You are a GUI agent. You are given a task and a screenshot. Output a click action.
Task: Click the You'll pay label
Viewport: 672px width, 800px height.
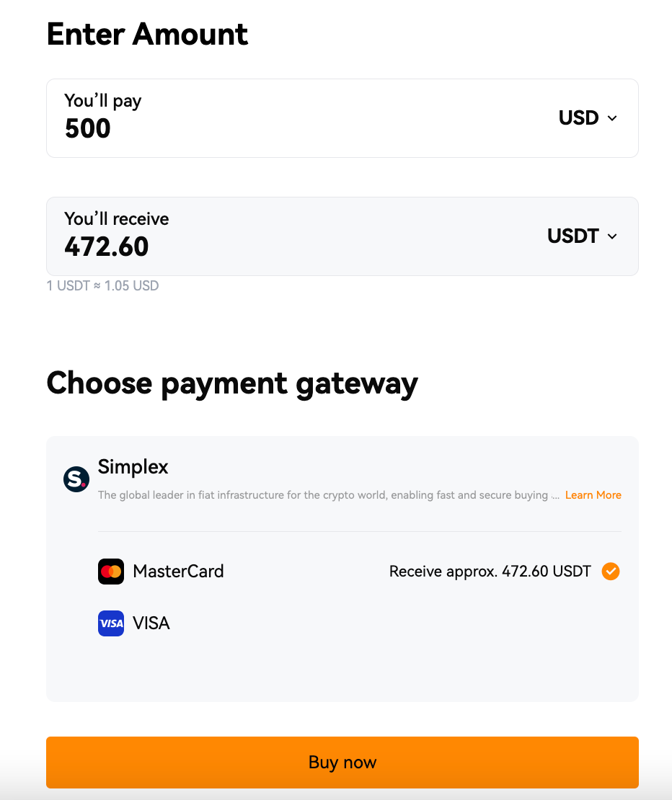click(x=102, y=101)
